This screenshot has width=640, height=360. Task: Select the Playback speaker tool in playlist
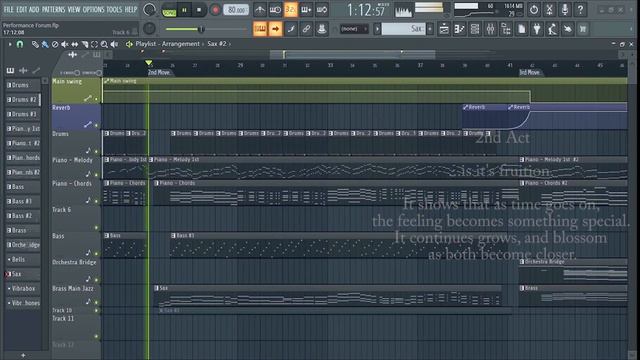pos(115,44)
